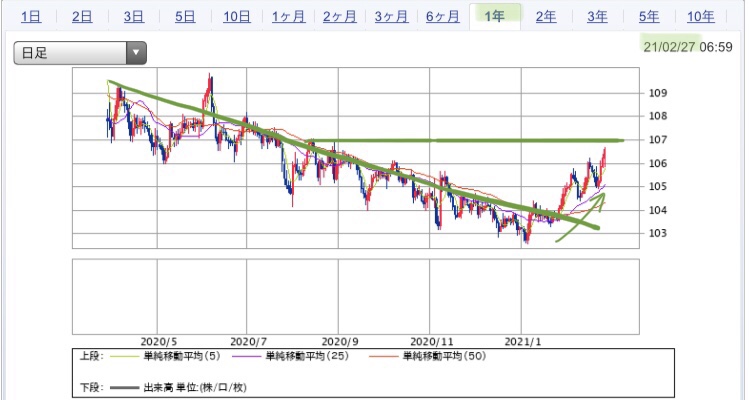Click the 2020/9 date axis label
749x400 pixels.
point(340,342)
